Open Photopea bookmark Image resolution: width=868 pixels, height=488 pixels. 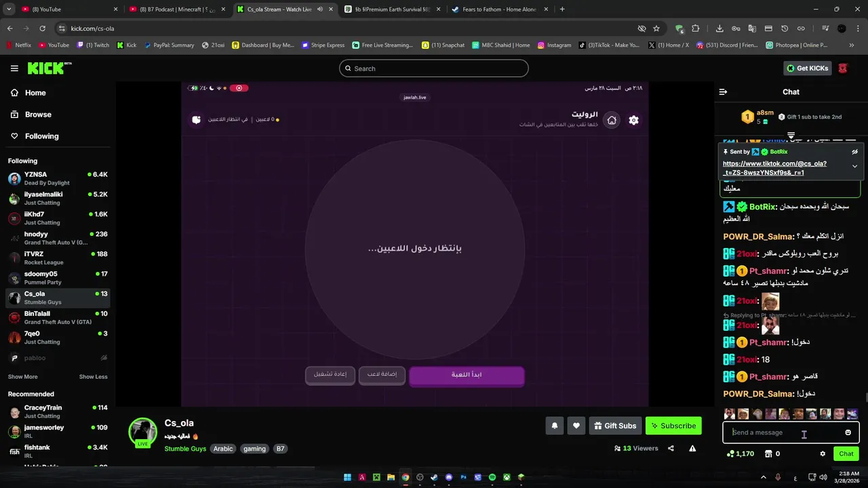797,45
